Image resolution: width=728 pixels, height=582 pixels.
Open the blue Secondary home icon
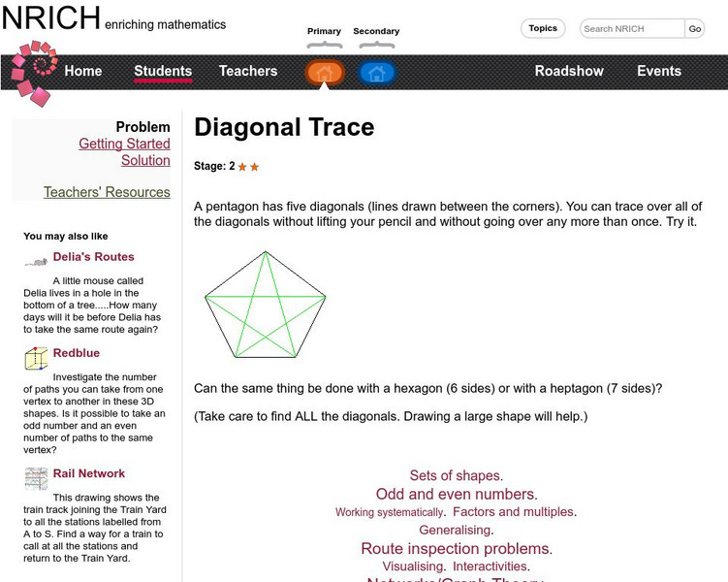(x=376, y=73)
